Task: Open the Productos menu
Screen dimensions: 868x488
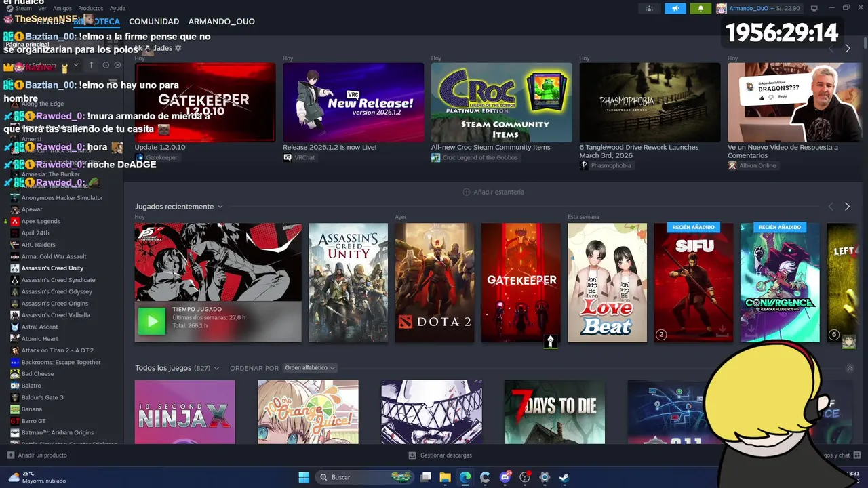Action: [x=91, y=8]
